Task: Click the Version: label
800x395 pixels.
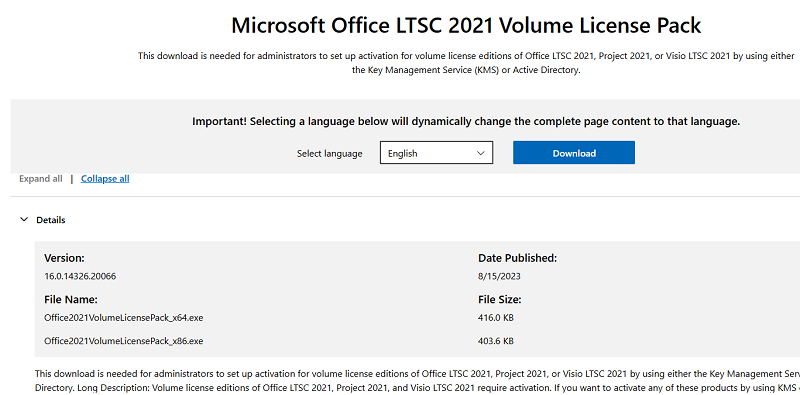Action: click(64, 258)
